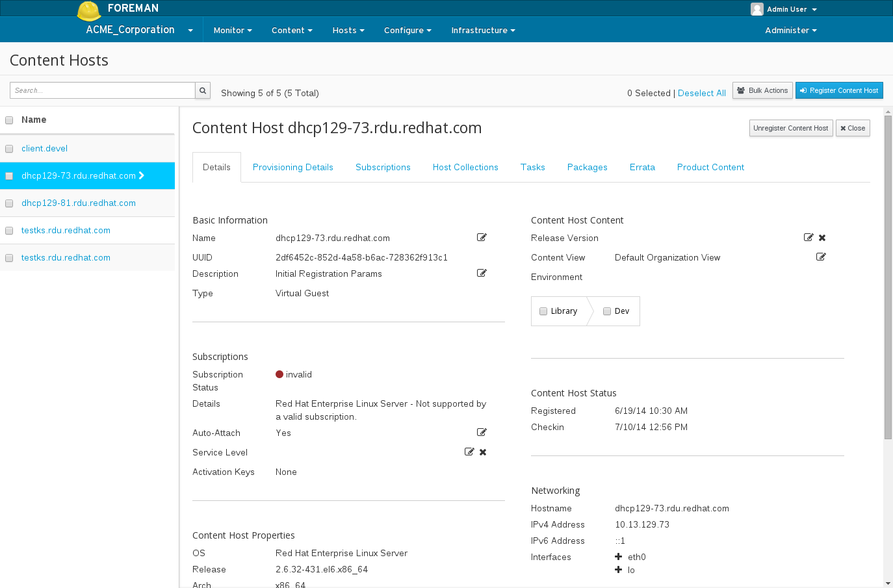This screenshot has height=588, width=893.
Task: Toggle the select-all Name checkbox
Action: (x=9, y=120)
